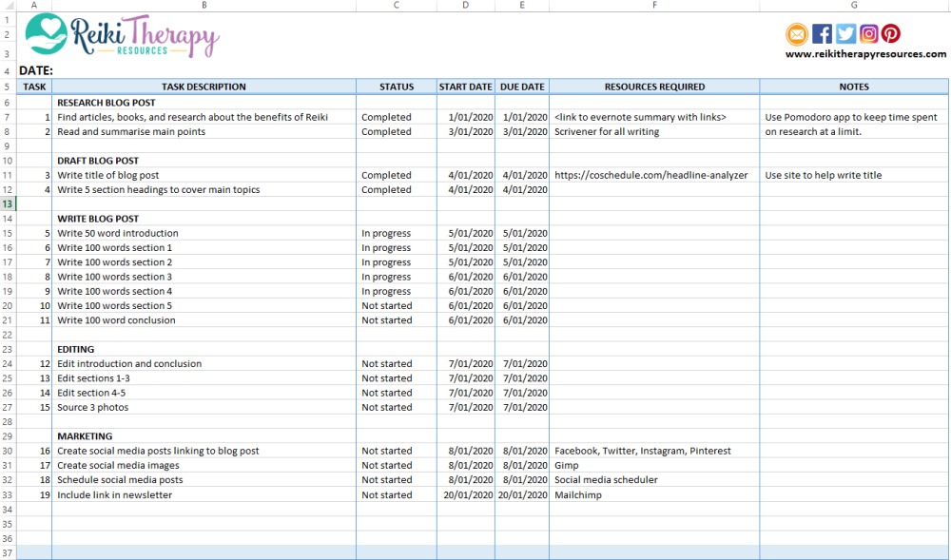Select row 33 header
The image size is (951, 560).
[x=8, y=494]
